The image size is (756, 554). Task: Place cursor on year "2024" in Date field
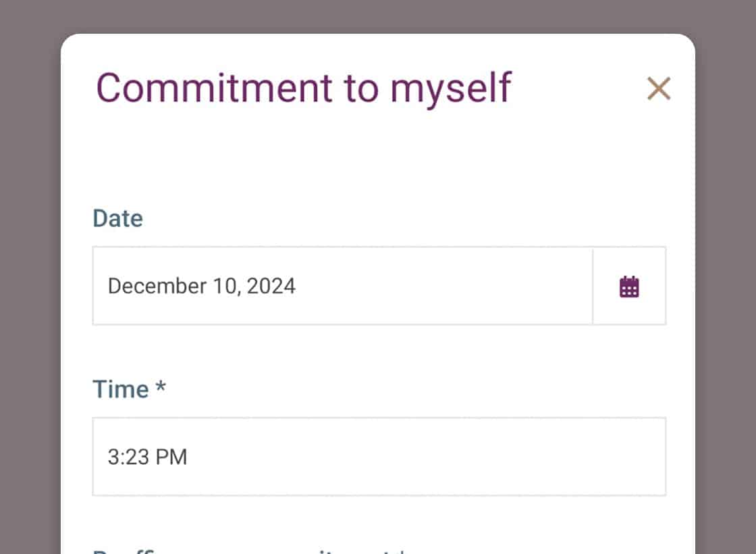[x=271, y=286]
